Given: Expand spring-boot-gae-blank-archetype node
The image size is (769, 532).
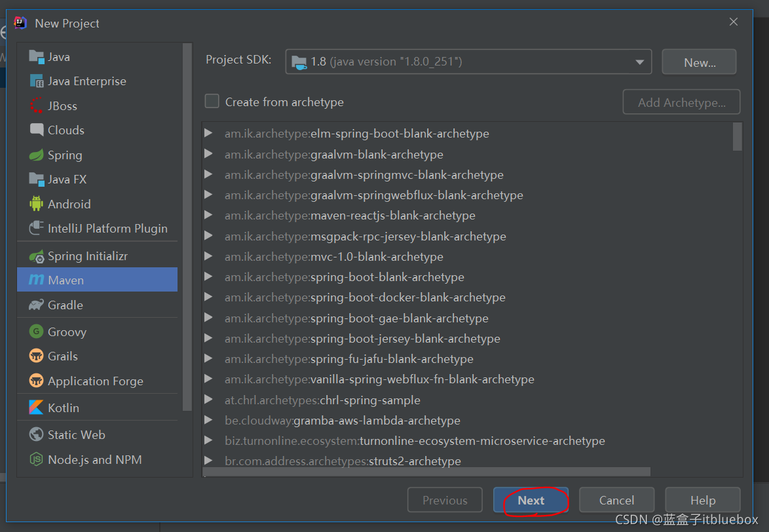Looking at the screenshot, I should [208, 318].
